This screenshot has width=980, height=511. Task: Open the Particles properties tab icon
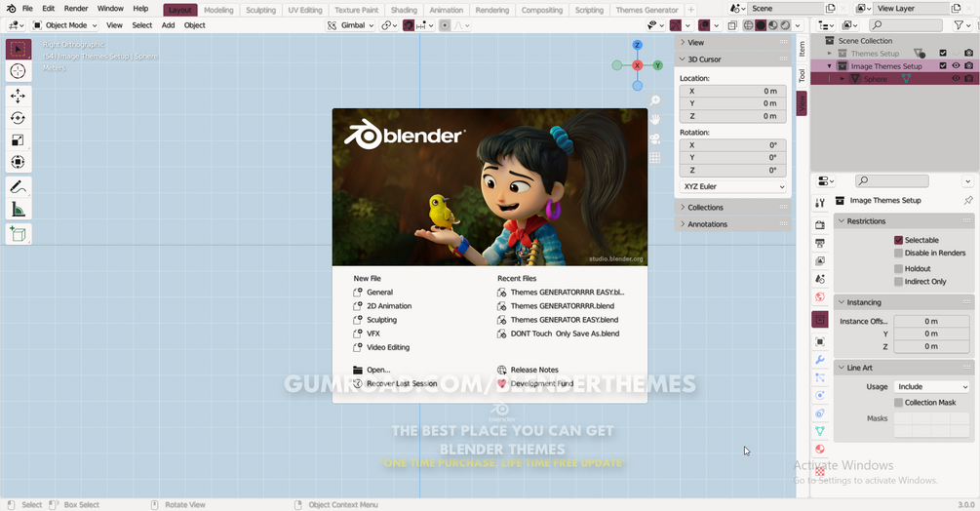tap(820, 377)
